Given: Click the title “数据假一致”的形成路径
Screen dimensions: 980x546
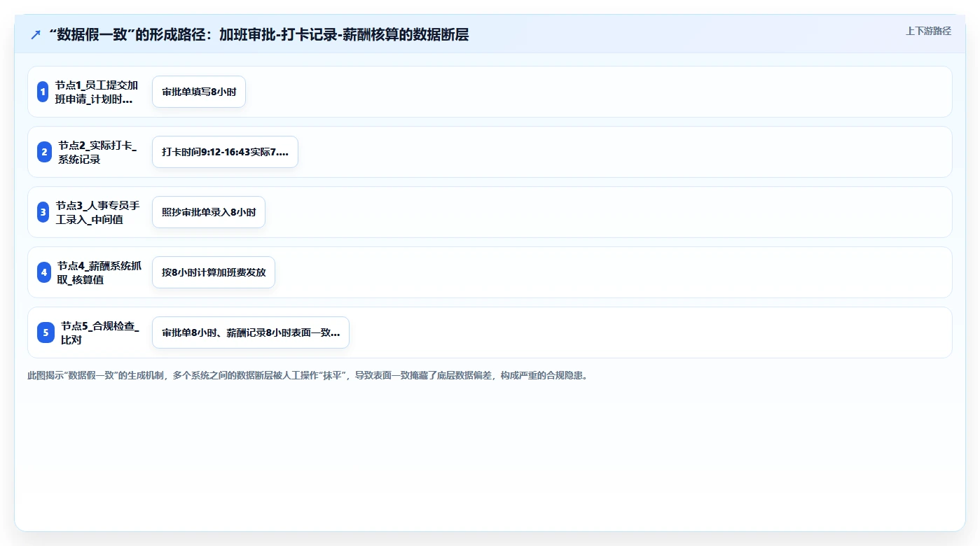Looking at the screenshot, I should [258, 34].
